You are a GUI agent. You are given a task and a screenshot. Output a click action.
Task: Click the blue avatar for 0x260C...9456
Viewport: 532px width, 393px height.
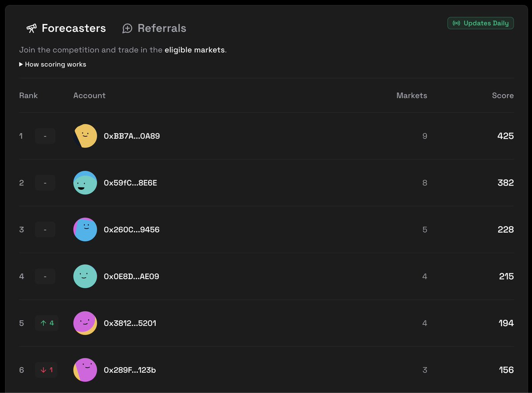click(85, 230)
